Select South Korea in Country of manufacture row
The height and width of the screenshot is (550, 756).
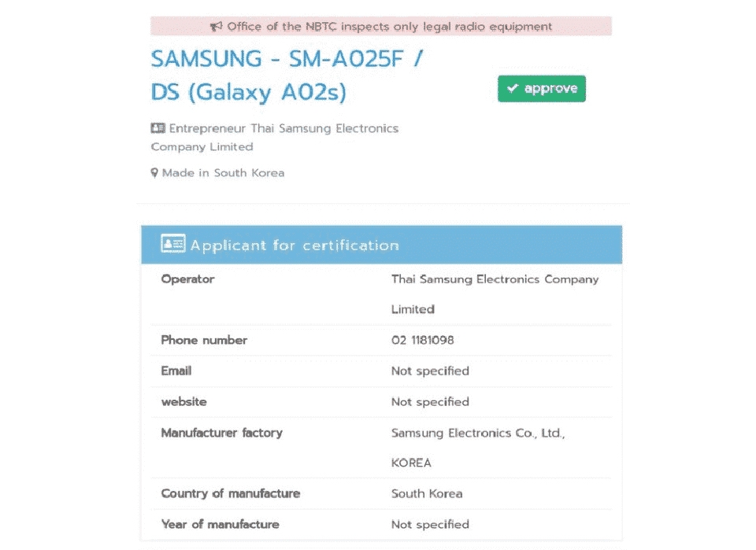pos(427,493)
